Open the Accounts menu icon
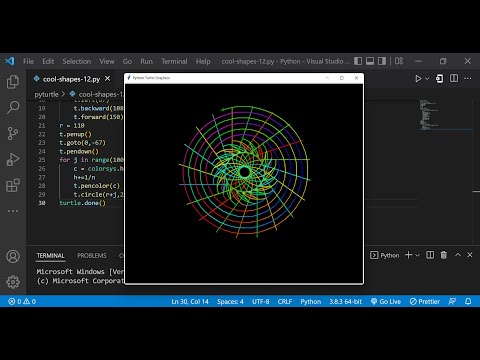This screenshot has width=480, height=360. pyautogui.click(x=13, y=256)
